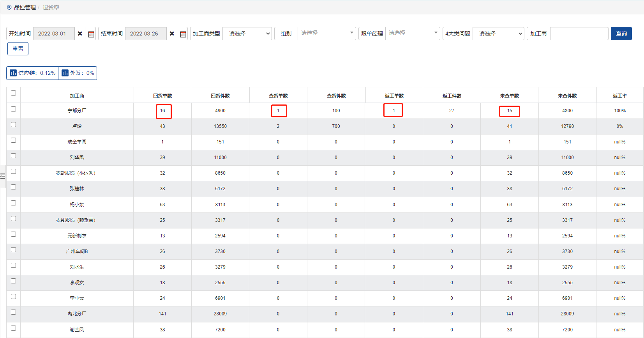
Task: Select the 卢玲 row checkbox
Action: [x=14, y=124]
